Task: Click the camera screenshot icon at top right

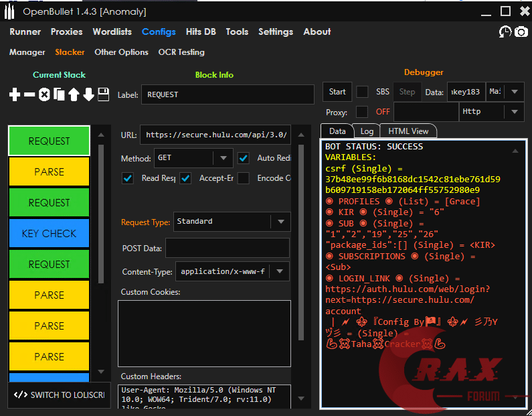Action: [521, 31]
